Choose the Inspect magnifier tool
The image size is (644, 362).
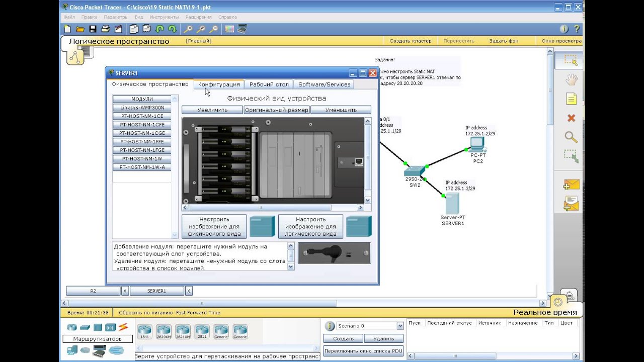pos(571,137)
